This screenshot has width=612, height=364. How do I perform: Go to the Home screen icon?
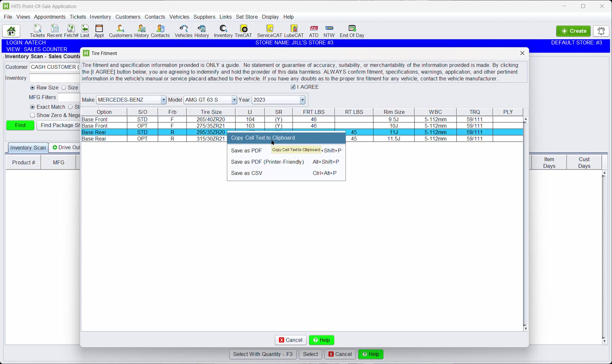coord(11,31)
